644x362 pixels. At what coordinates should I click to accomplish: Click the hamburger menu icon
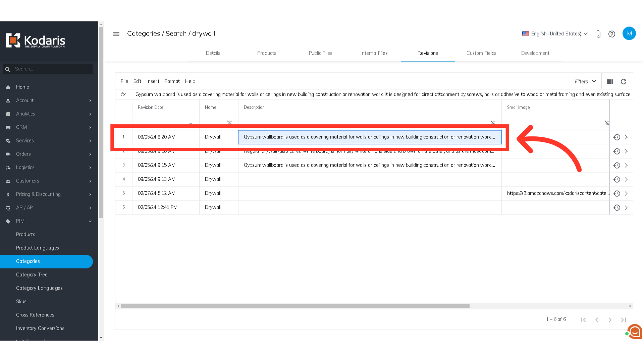coord(116,34)
